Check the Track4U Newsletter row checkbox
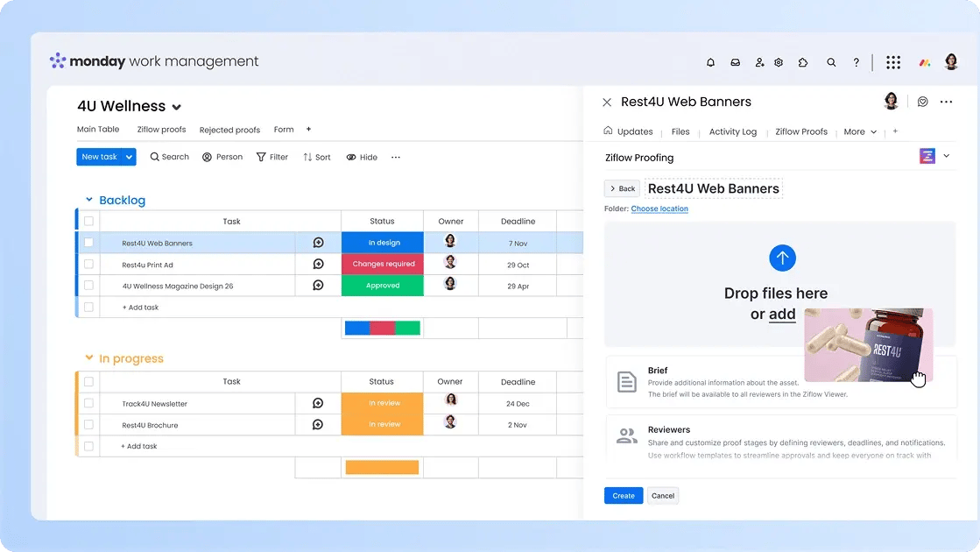Viewport: 980px width, 552px height. tap(88, 403)
